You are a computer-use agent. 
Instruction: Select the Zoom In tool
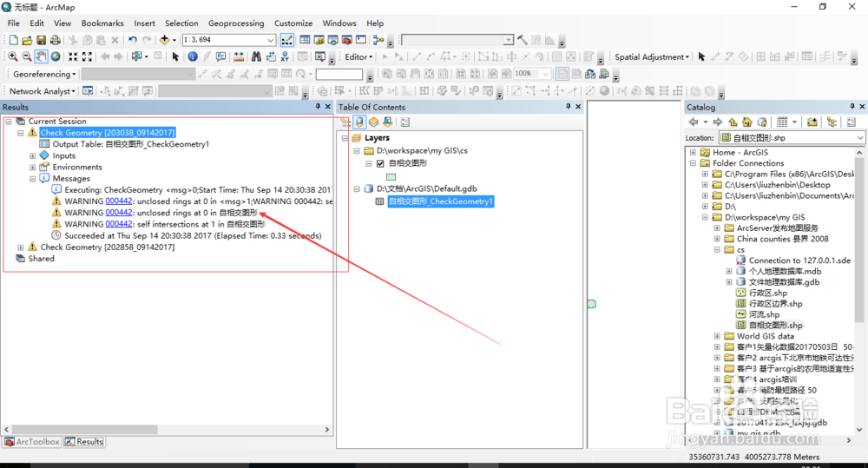13,56
